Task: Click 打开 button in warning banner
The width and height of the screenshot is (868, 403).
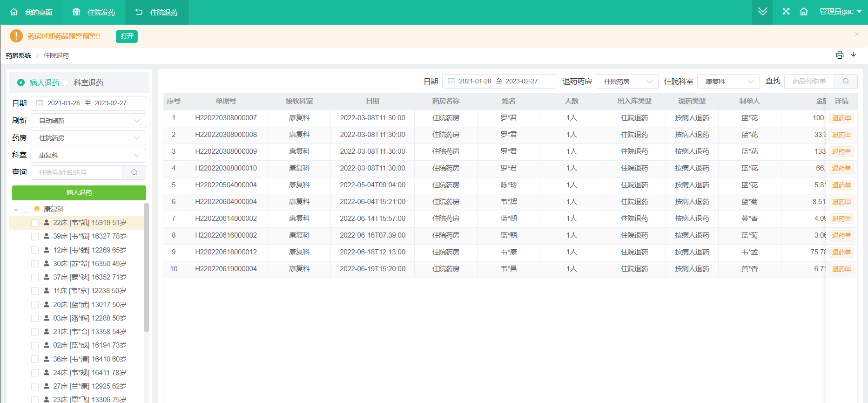Action: (x=127, y=36)
